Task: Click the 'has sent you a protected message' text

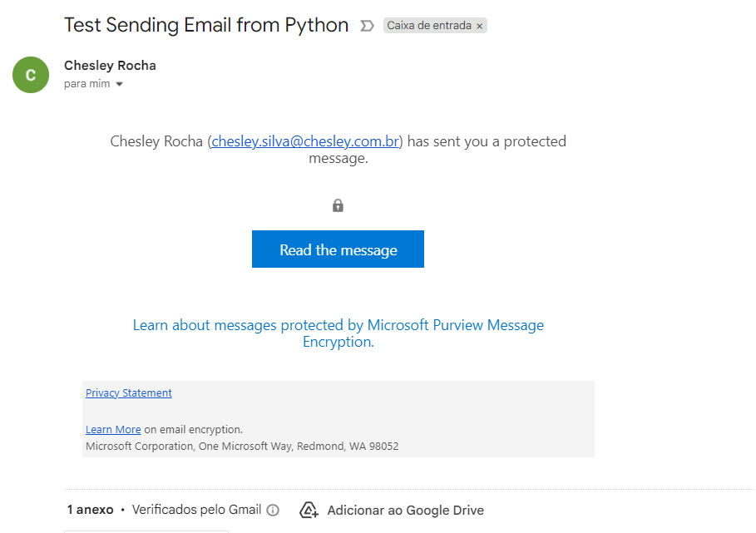Action: 486,141
